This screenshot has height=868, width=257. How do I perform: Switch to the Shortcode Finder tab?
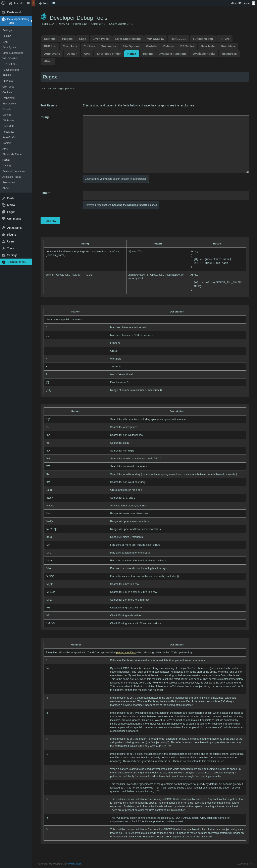(x=109, y=54)
